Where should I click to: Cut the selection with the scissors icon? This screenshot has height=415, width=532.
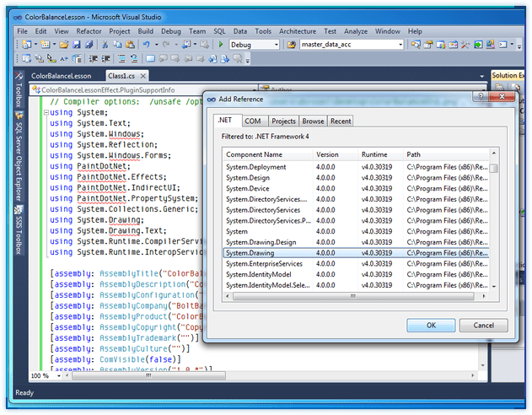click(105, 45)
